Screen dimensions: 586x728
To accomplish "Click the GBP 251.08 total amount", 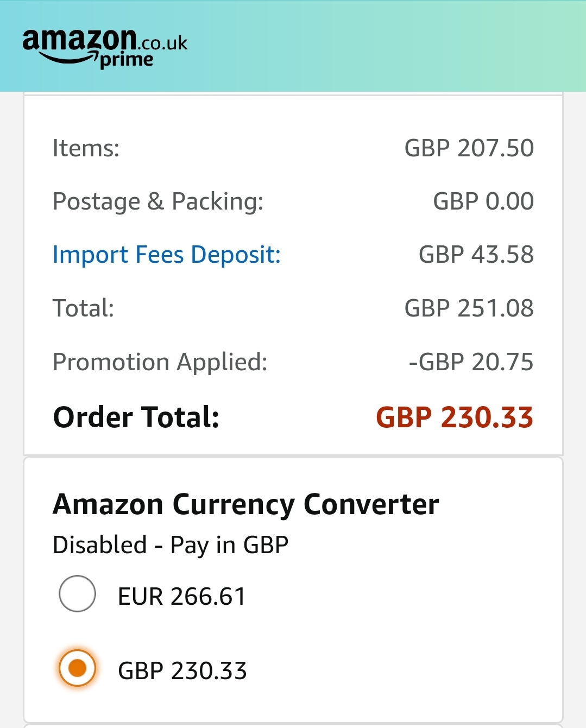I will pos(469,308).
